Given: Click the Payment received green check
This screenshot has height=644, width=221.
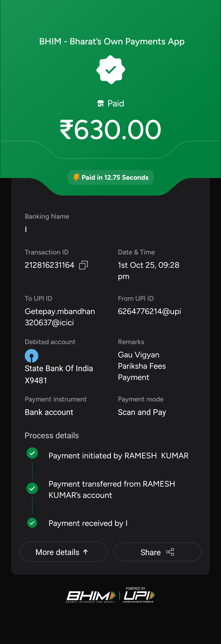Looking at the screenshot, I should pyautogui.click(x=32, y=522).
